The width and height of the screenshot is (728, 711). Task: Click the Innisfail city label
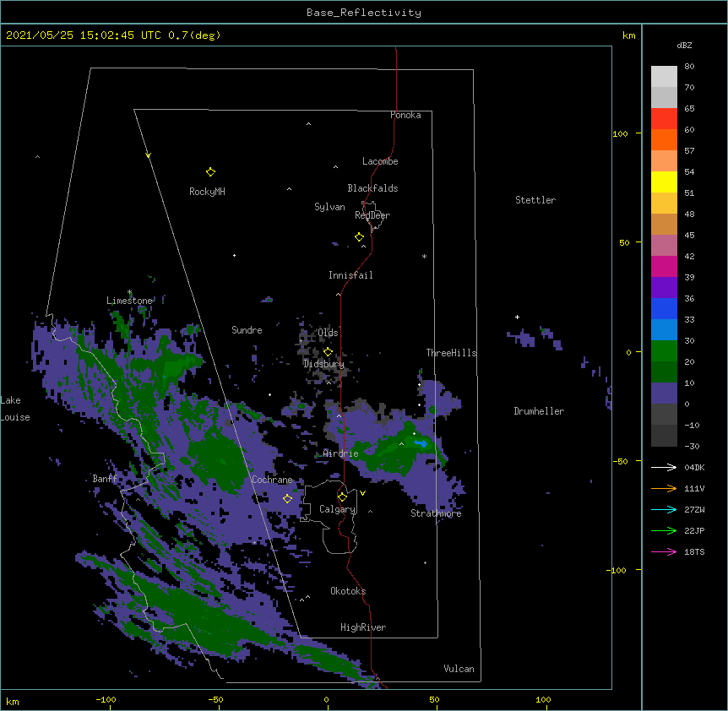click(x=350, y=275)
